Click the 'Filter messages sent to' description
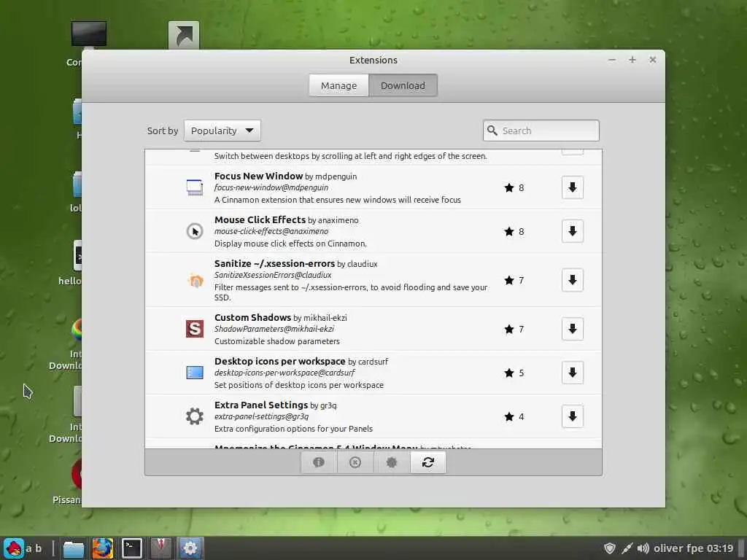This screenshot has height=560, width=747. point(351,292)
